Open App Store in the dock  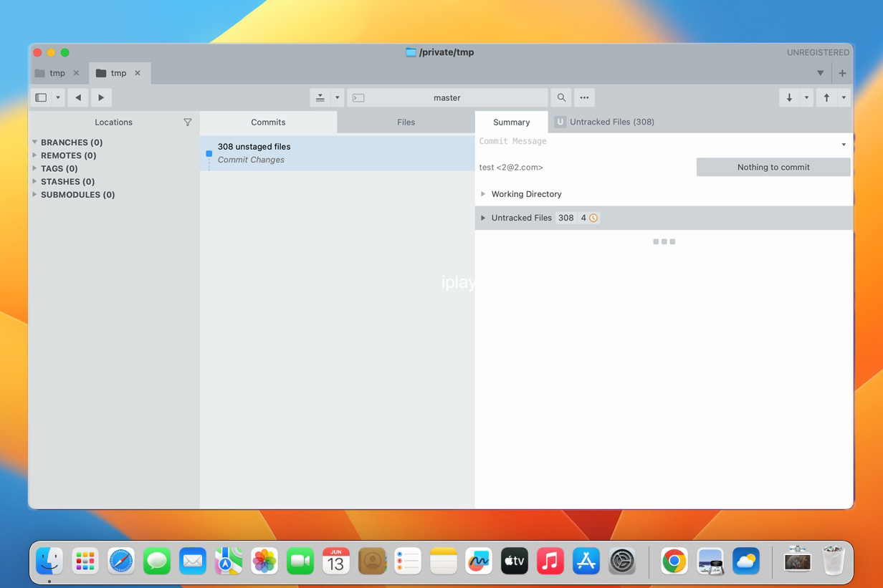click(x=586, y=562)
